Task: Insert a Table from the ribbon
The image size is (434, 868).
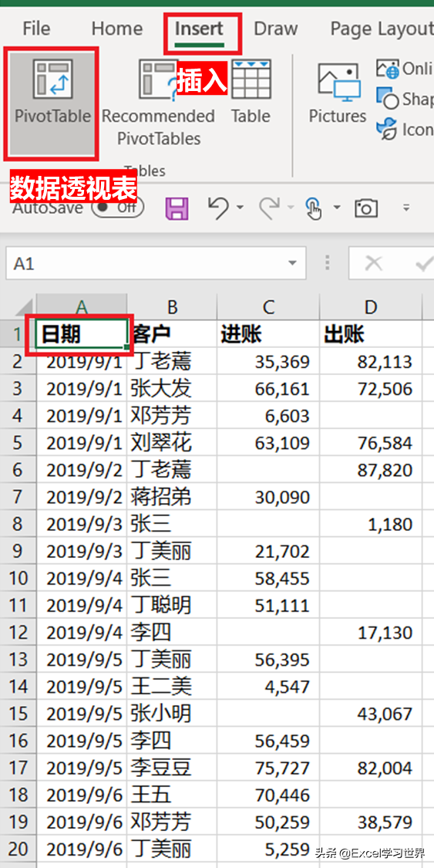Action: (251, 91)
